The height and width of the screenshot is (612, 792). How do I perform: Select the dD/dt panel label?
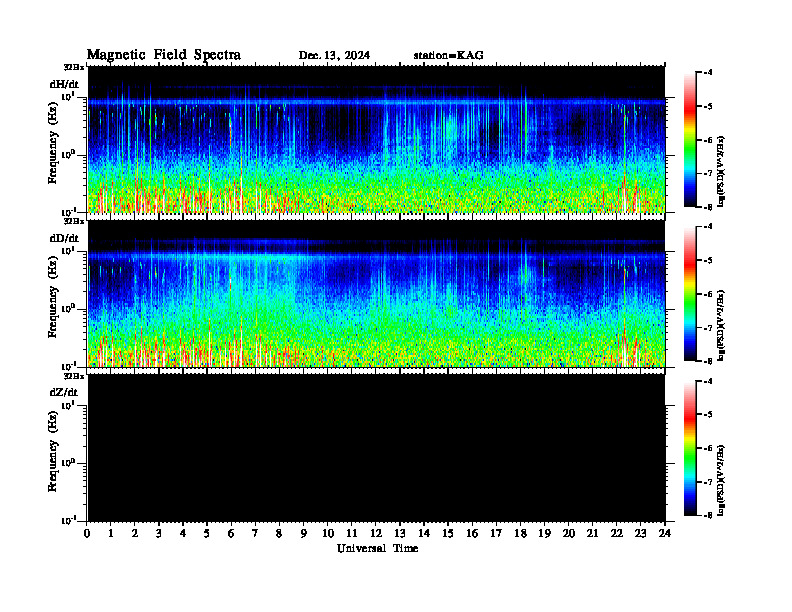pos(64,238)
